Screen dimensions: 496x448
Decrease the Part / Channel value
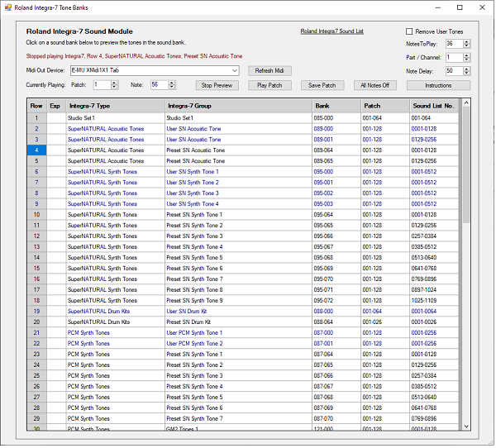(466, 60)
